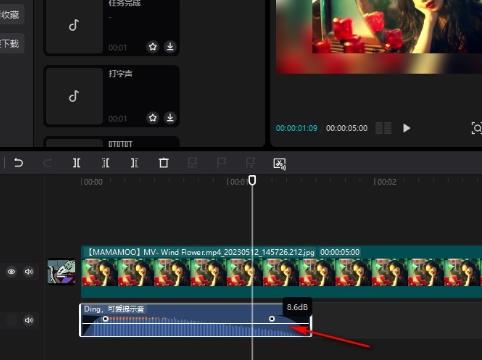Select the Ding audio clip
The height and width of the screenshot is (360, 482).
coord(196,320)
